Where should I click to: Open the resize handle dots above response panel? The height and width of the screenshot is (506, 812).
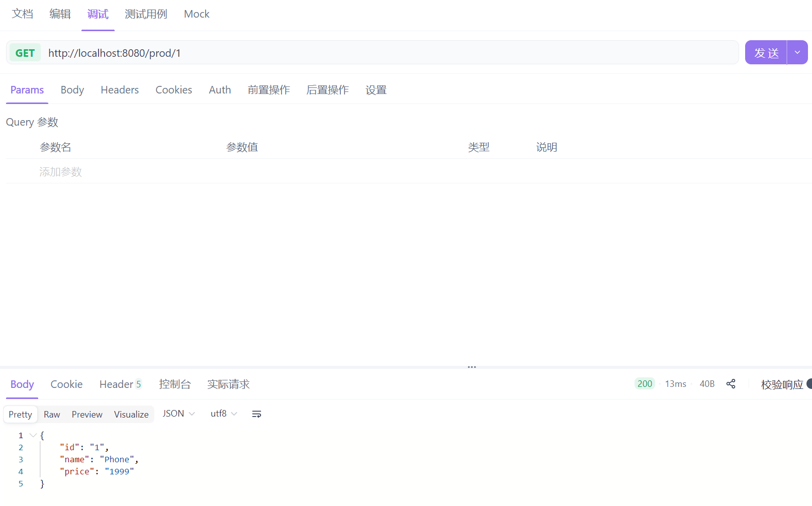(472, 367)
